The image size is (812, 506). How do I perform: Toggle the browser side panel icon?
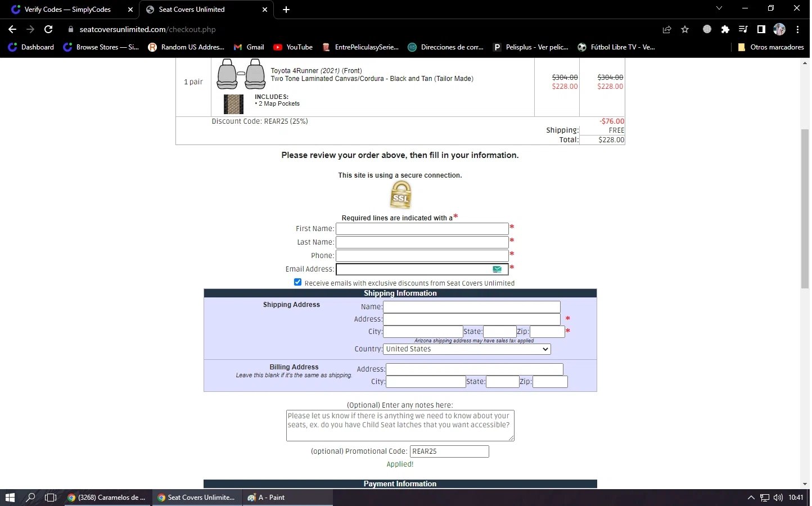tap(761, 29)
